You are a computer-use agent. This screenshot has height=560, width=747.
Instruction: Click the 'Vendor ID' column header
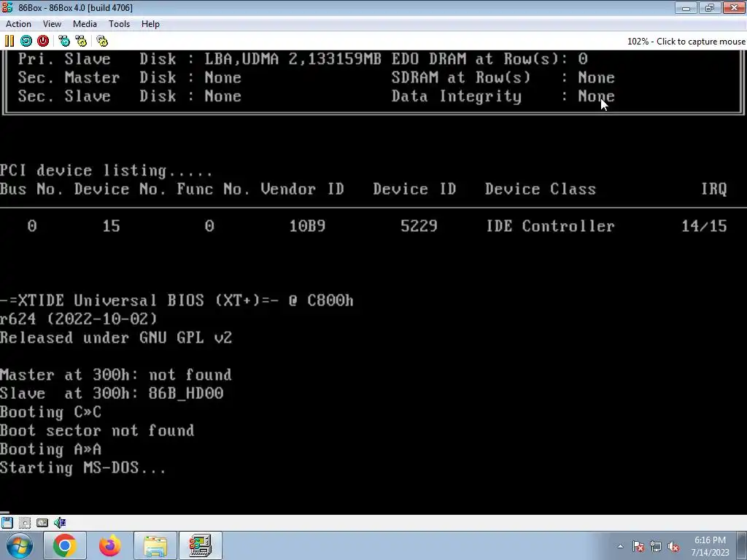coord(303,189)
